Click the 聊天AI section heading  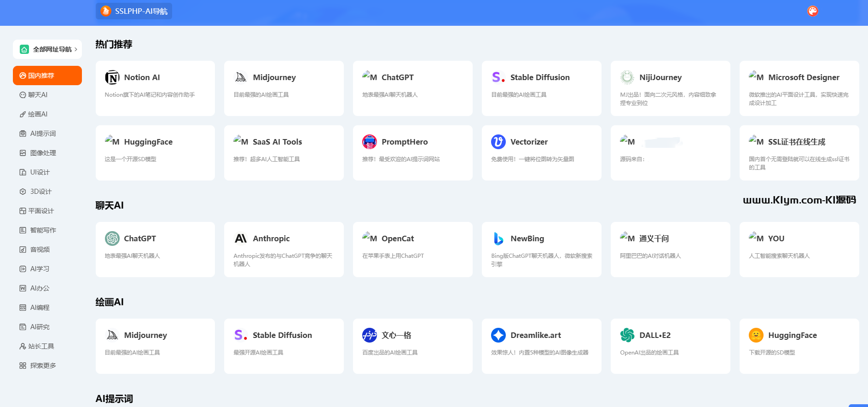click(110, 205)
